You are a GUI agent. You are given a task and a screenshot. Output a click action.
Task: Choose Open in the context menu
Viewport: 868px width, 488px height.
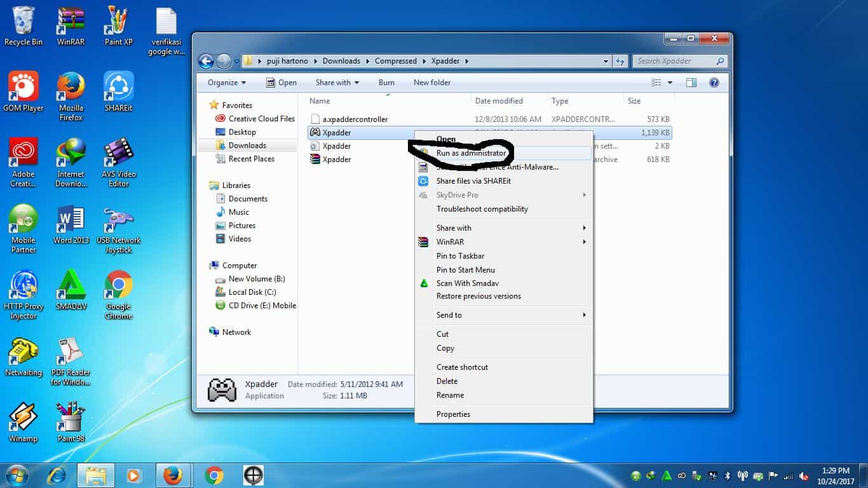pyautogui.click(x=503, y=139)
